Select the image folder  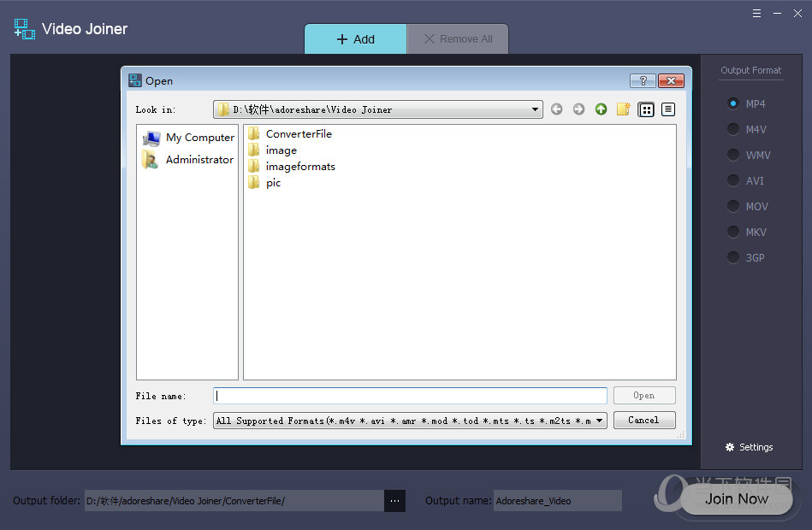[x=272, y=150]
